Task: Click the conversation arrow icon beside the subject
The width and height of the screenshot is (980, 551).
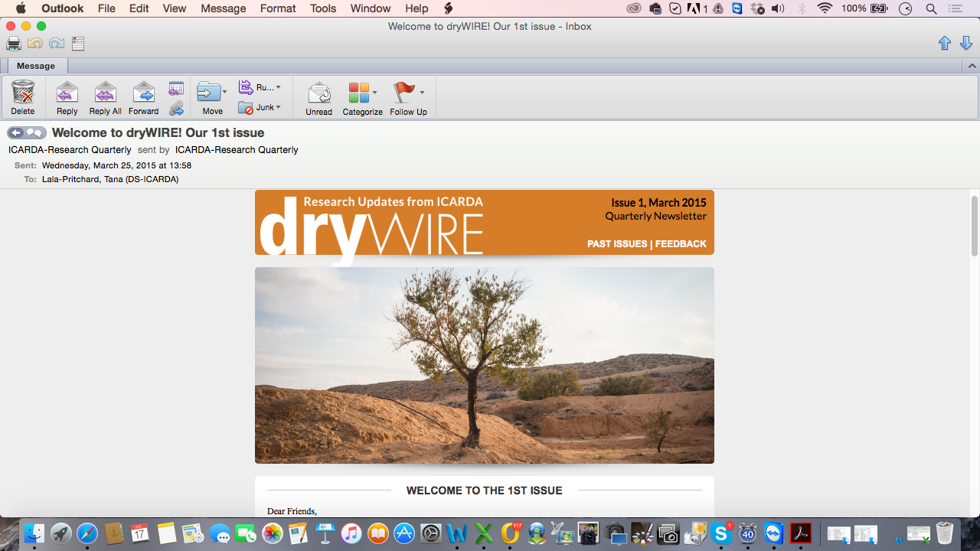Action: pos(27,133)
